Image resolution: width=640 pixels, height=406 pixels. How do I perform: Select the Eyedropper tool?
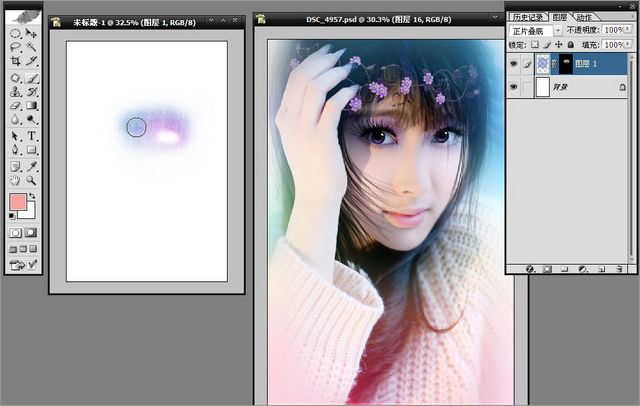click(x=31, y=166)
